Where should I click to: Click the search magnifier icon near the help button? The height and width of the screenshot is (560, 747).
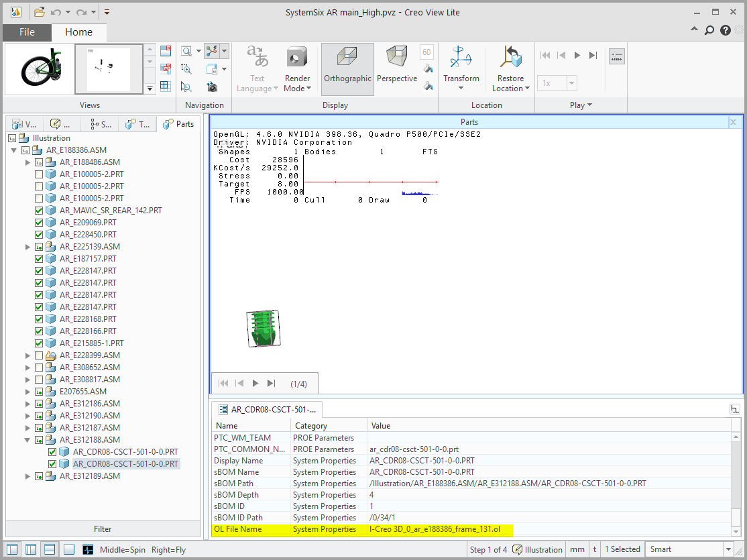pos(709,30)
